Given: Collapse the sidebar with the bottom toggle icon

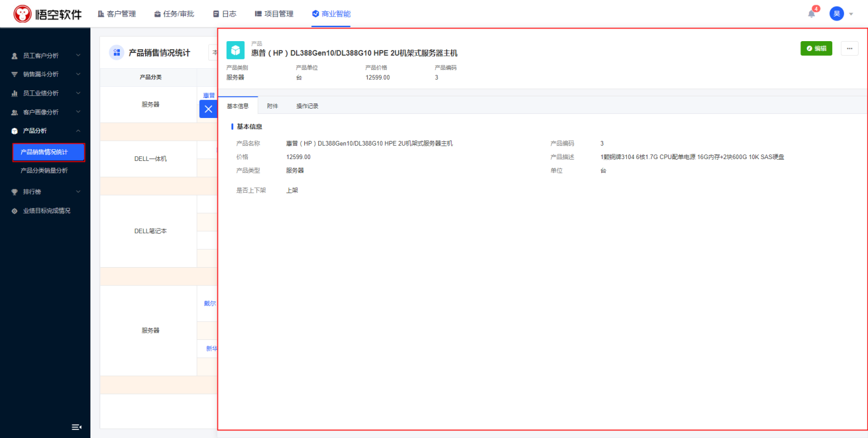Looking at the screenshot, I should (x=76, y=427).
